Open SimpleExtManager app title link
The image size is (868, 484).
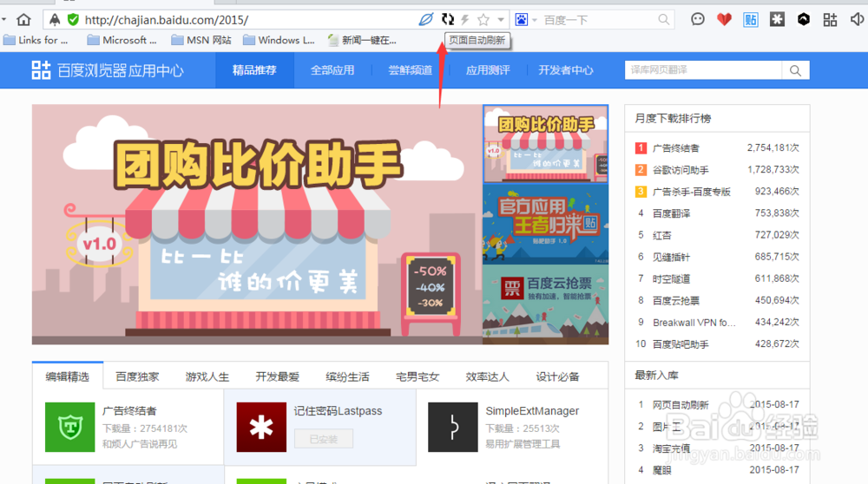coord(532,411)
